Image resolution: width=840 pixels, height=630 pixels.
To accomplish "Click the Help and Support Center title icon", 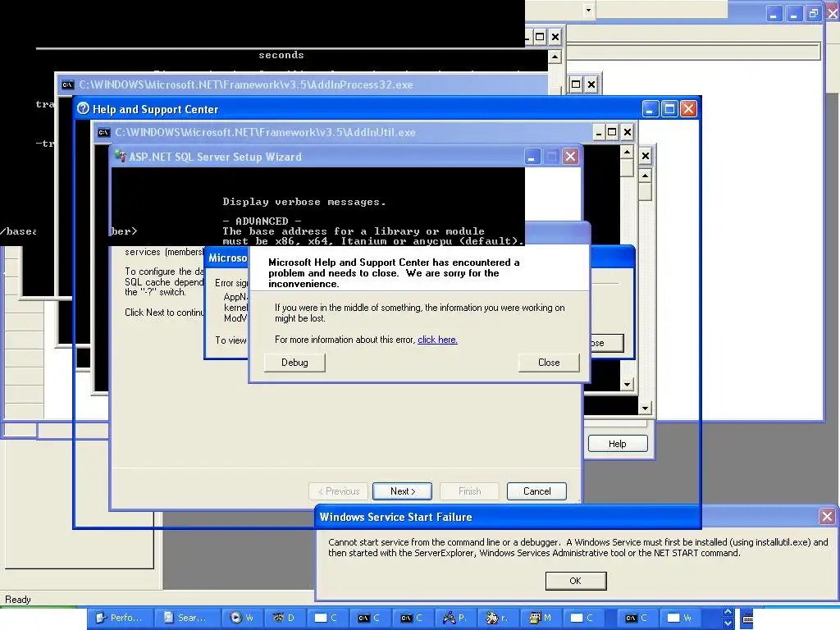I will pos(83,109).
